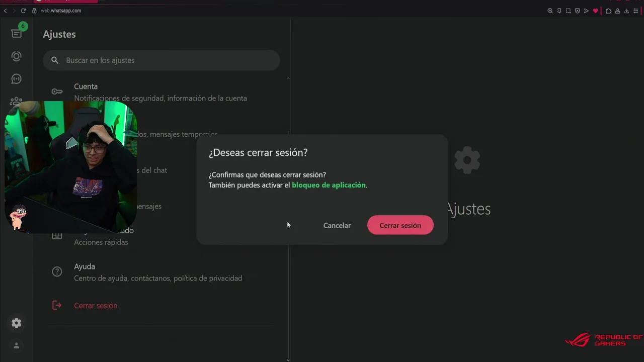
Task: Click 'Notificaciones de seguridad, información de la cuenta'
Action: tap(160, 98)
